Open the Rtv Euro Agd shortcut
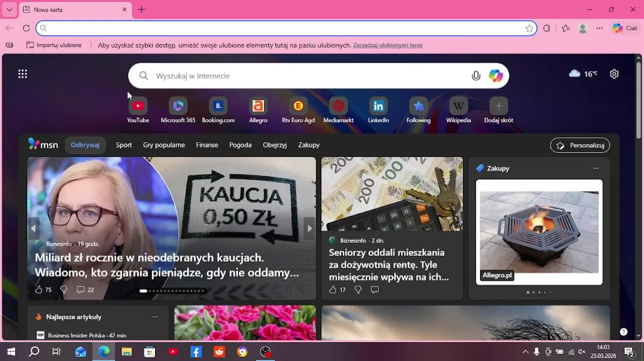Viewport: 644px width, 361px height. click(298, 110)
